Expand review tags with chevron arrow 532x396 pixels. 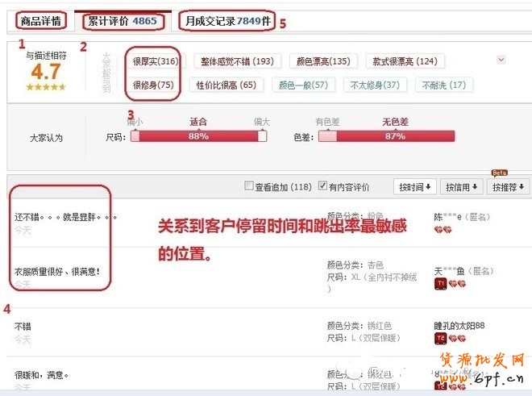[501, 60]
